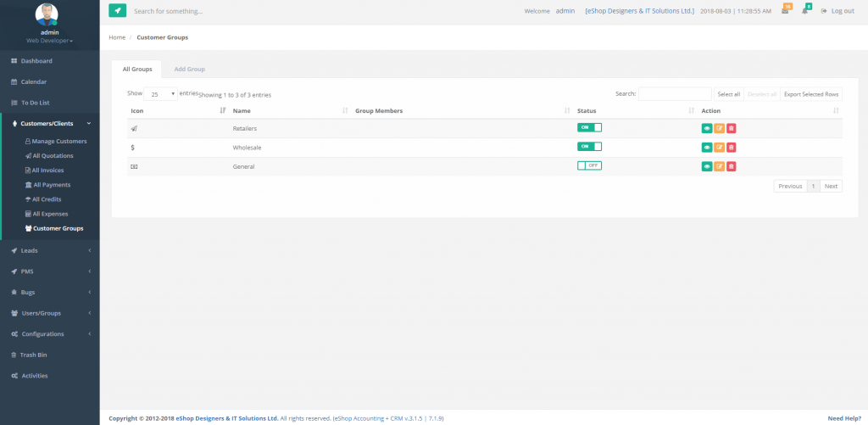Viewport: 868px width, 425px height.
Task: Click the table Search input field
Action: [675, 94]
